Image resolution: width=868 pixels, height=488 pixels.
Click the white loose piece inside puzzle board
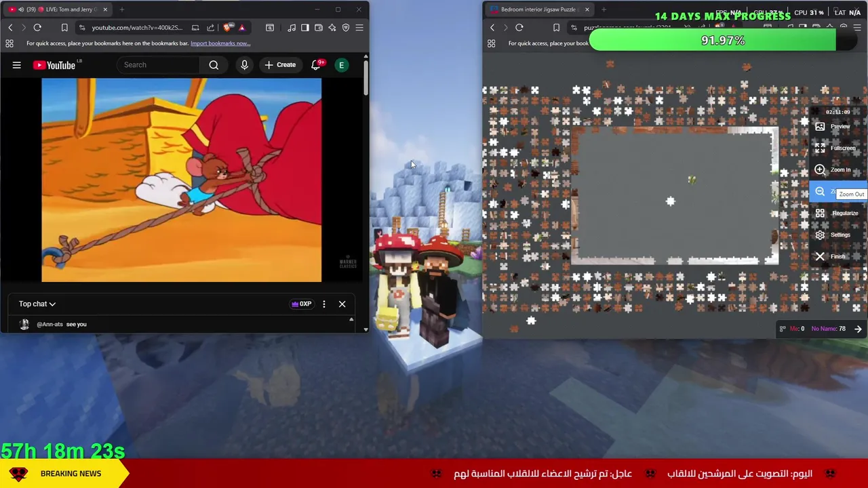671,201
